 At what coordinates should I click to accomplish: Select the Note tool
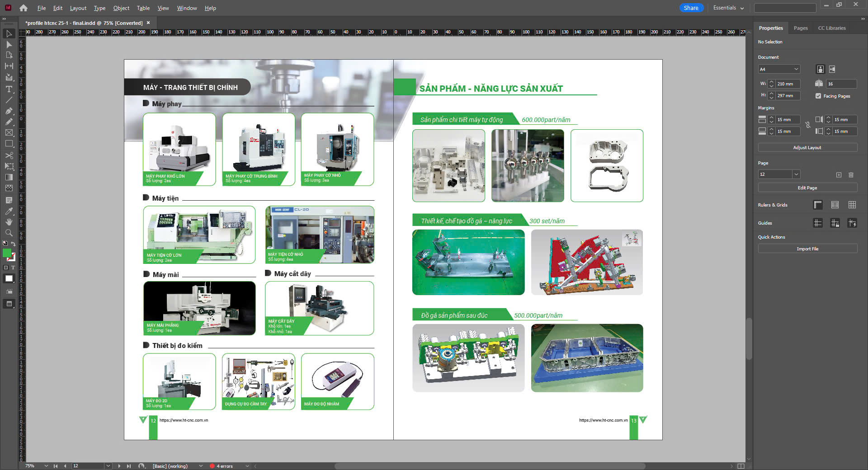(9, 200)
